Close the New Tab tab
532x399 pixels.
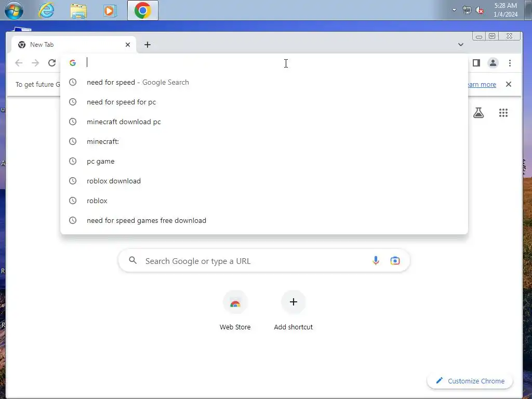coord(128,45)
